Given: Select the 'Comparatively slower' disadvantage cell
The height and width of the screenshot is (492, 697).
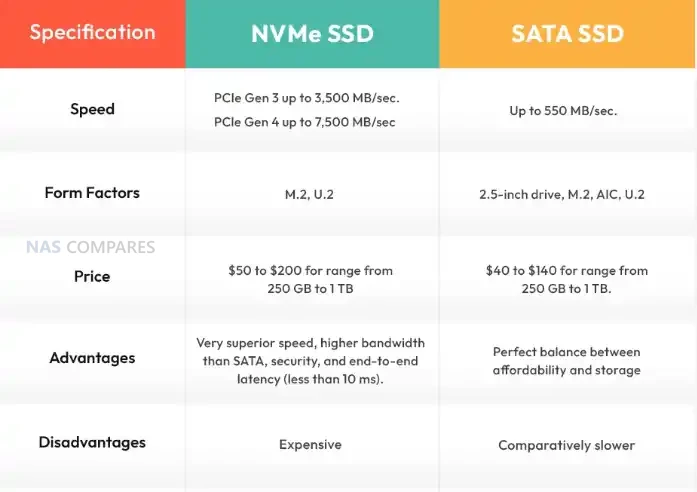Looking at the screenshot, I should 566,445.
